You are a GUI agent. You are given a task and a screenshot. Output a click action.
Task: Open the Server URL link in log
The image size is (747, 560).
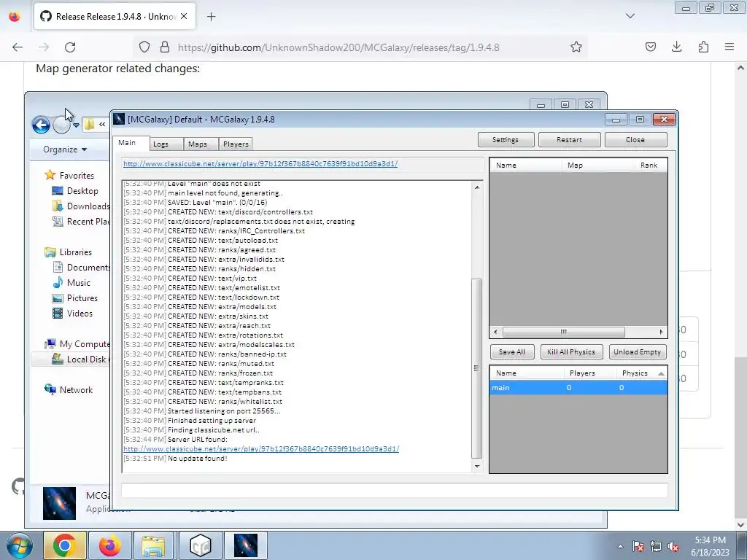261,448
